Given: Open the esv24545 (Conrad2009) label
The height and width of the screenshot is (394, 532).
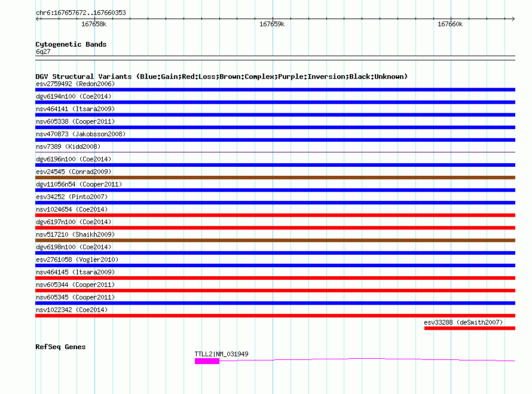Looking at the screenshot, I should tap(74, 172).
